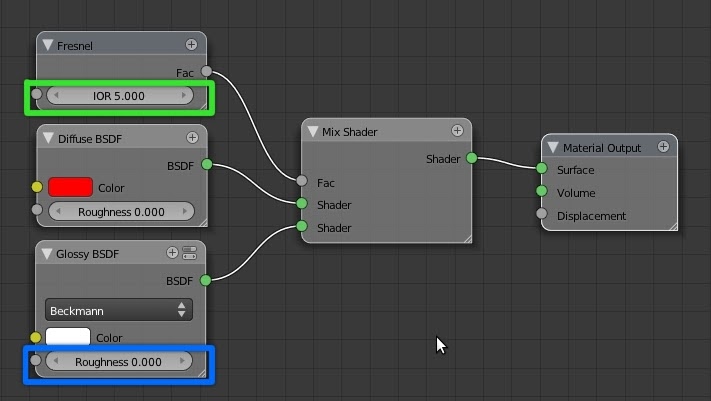Collapse the Diffuse BSDF node triangle
The height and width of the screenshot is (401, 711).
coord(48,138)
